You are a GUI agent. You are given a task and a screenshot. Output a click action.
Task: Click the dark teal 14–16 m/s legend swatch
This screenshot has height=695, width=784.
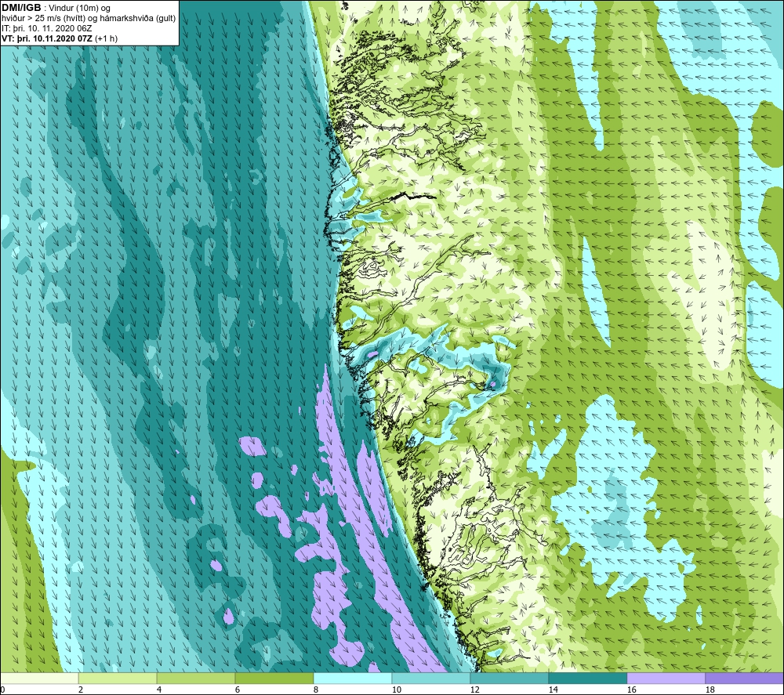pos(588,678)
